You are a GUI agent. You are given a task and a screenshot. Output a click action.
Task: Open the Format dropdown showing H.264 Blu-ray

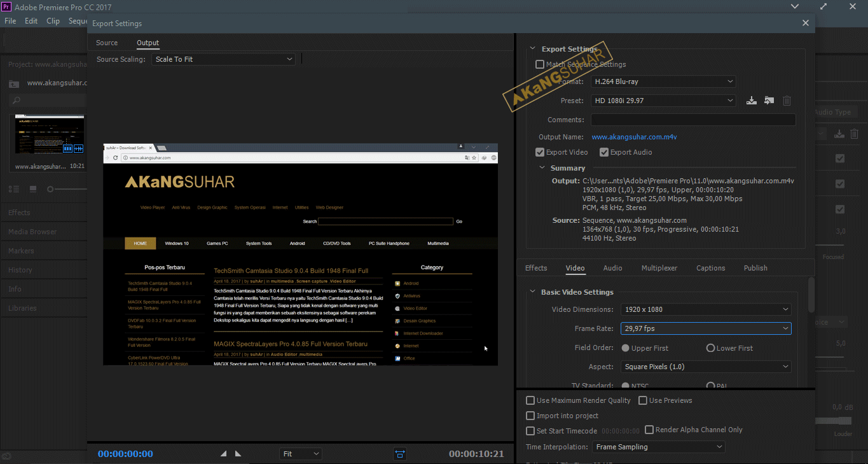coord(663,81)
